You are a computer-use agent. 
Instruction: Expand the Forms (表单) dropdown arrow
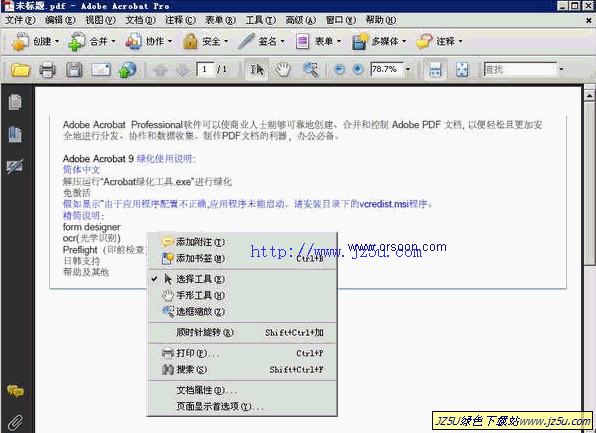tap(339, 41)
